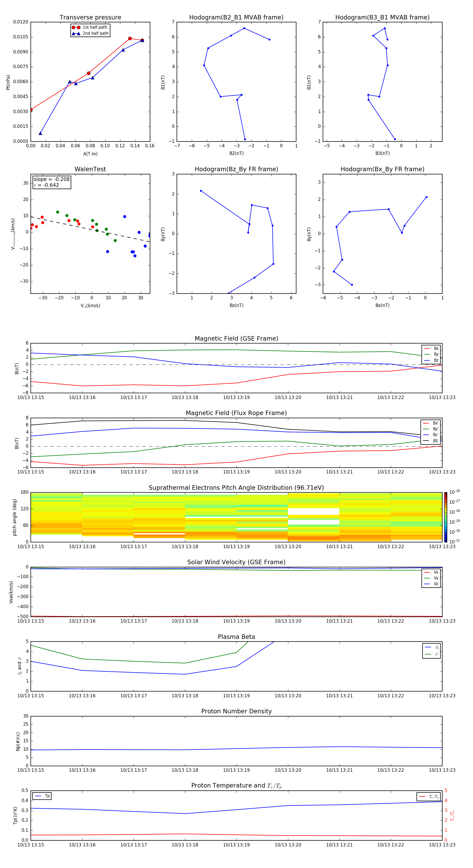Screen dimensions: 473x868
Task: Click the 'slope = -0.208' annotation text
Action: click(x=52, y=179)
